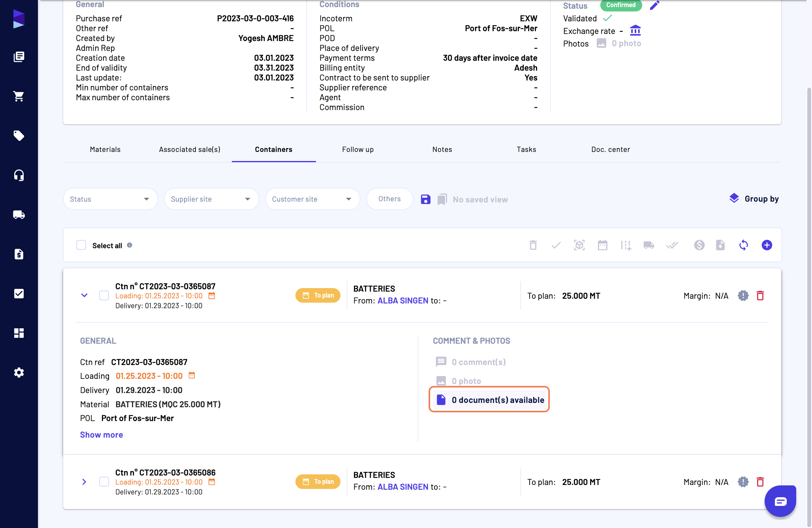Open the Group by options
This screenshot has height=528, width=812.
pos(754,198)
